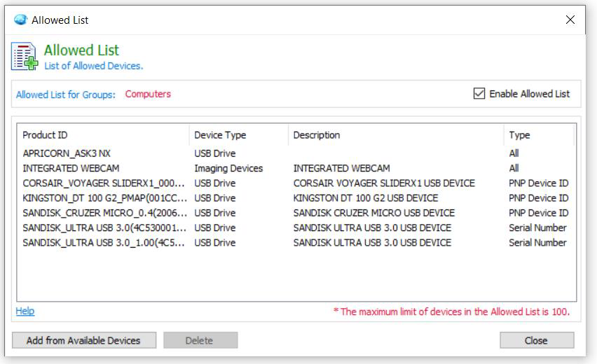Click KINGSTON DT 100 G2 USB DEVICE description

pos(366,198)
